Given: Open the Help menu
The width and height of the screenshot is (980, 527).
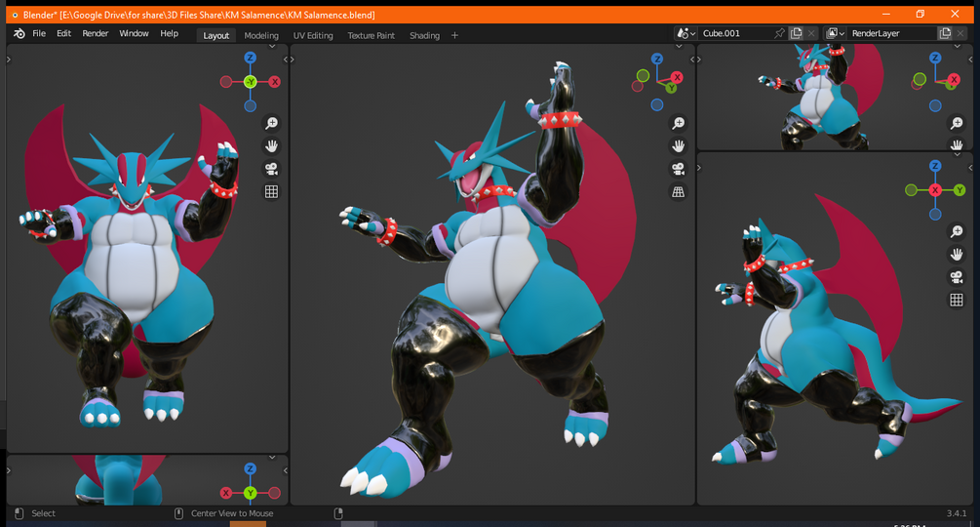Looking at the screenshot, I should point(169,34).
